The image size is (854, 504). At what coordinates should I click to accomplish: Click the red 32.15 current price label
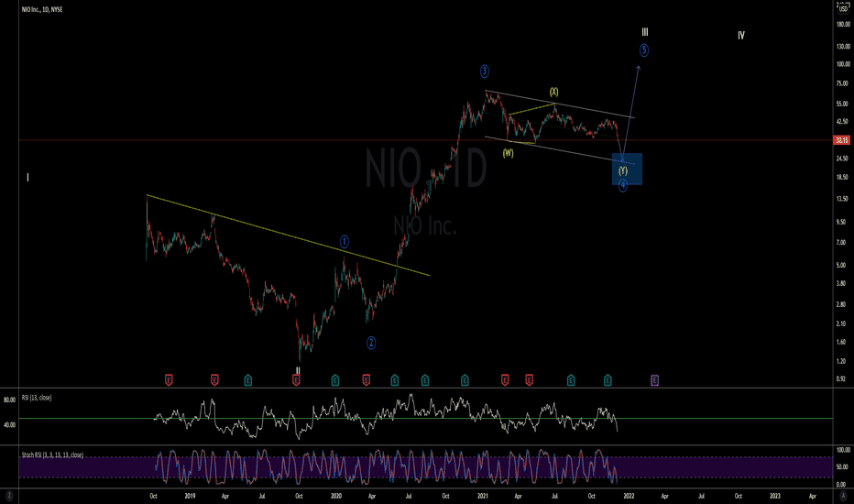pyautogui.click(x=842, y=140)
